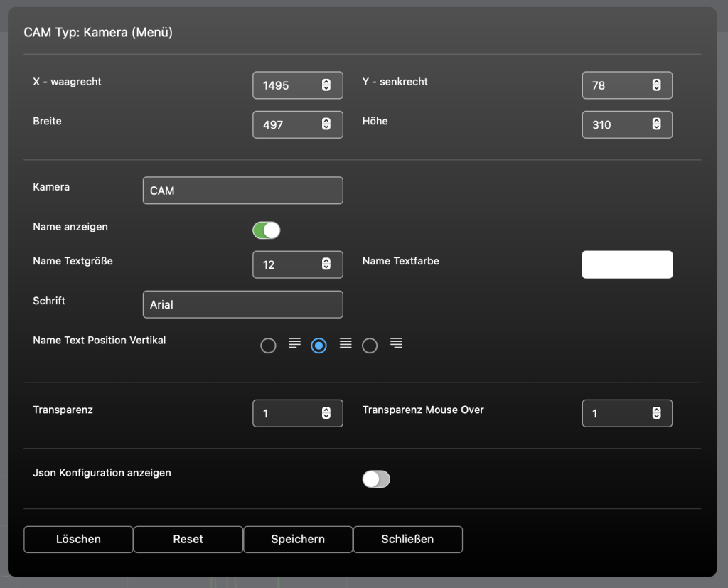Click the Speichern button
Screen dimensions: 728x588
(298, 539)
